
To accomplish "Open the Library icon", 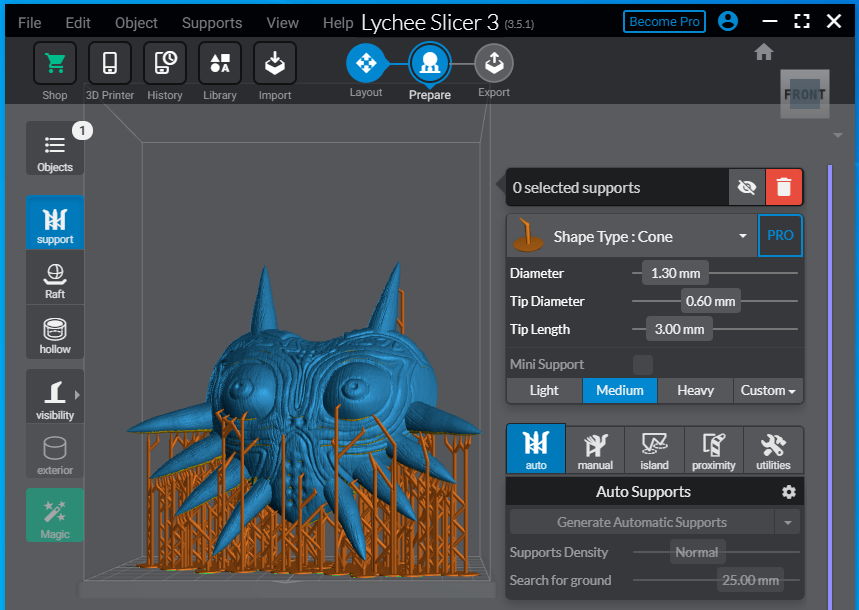I will click(220, 63).
